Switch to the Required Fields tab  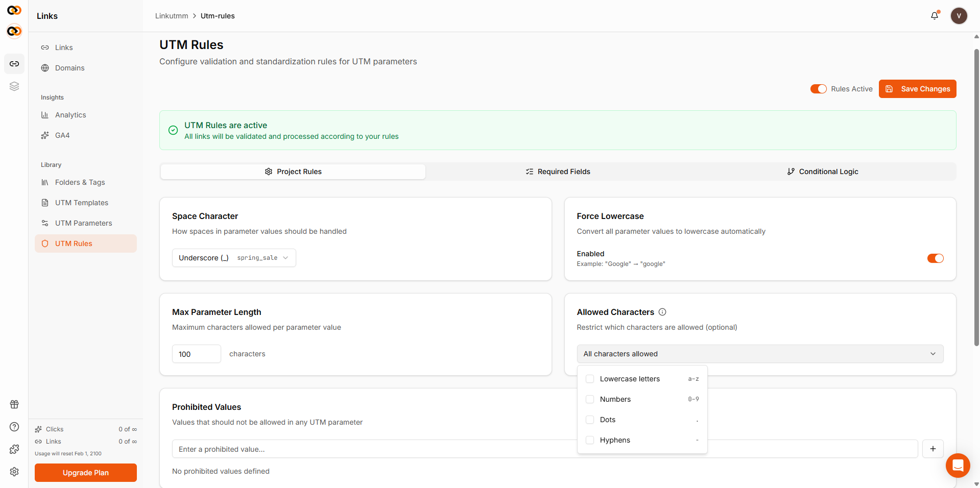(x=558, y=172)
